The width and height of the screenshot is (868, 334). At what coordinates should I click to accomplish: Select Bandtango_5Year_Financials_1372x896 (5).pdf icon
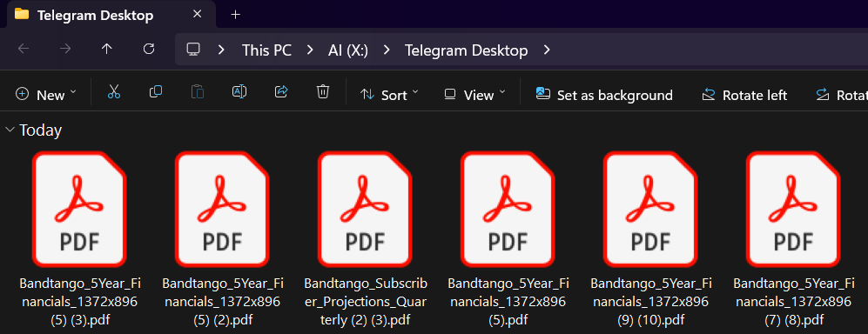[x=508, y=210]
